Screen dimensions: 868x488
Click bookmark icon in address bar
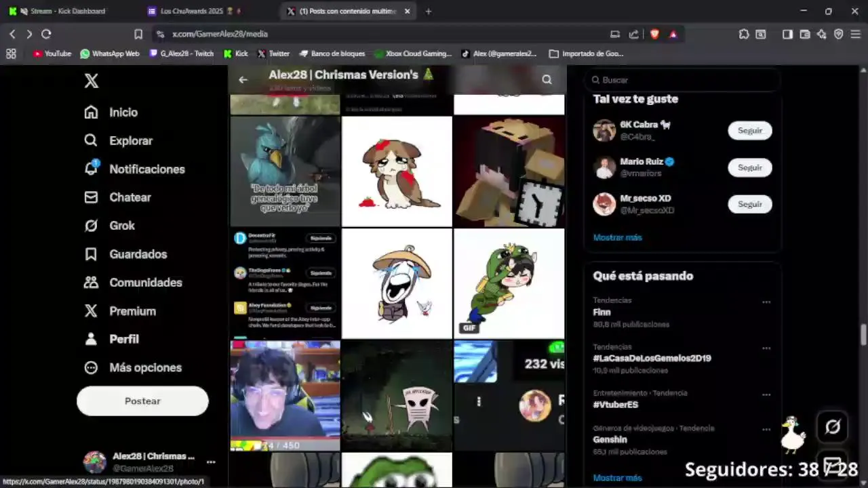coord(138,34)
